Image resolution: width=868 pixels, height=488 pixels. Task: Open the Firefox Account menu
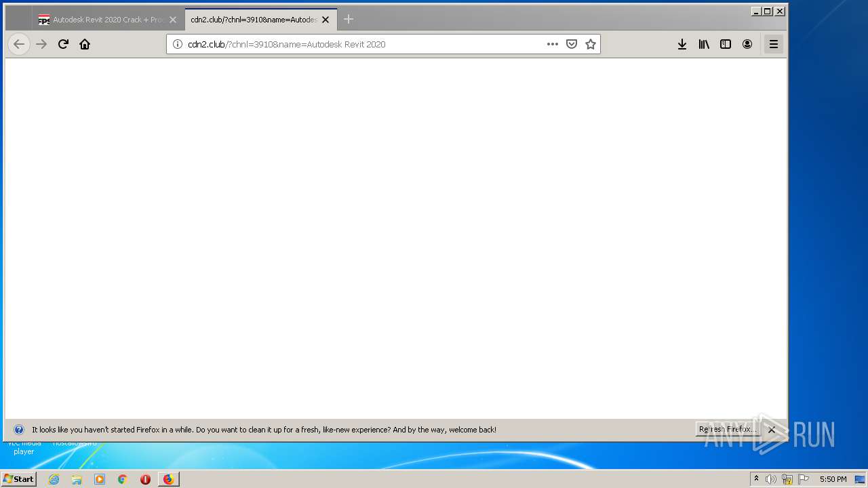point(747,44)
